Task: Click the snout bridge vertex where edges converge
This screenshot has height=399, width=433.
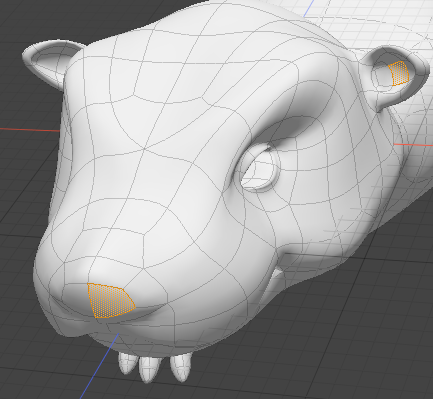Action: (144, 148)
